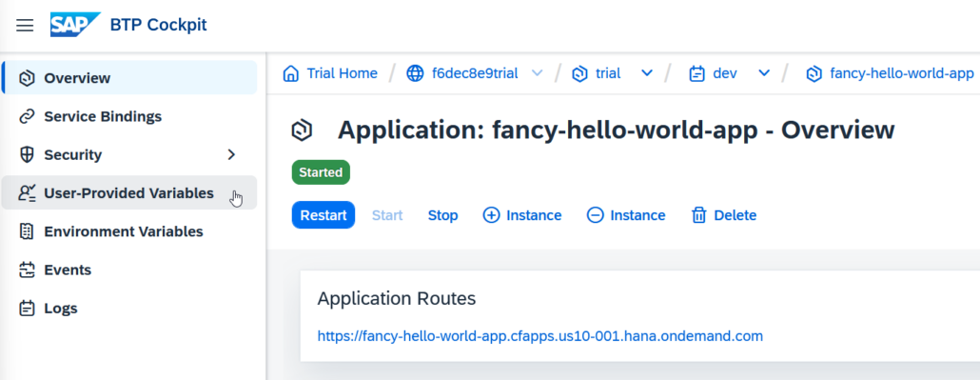Open User-Provided Variables page
Viewport: 980px width, 380px height.
(129, 192)
